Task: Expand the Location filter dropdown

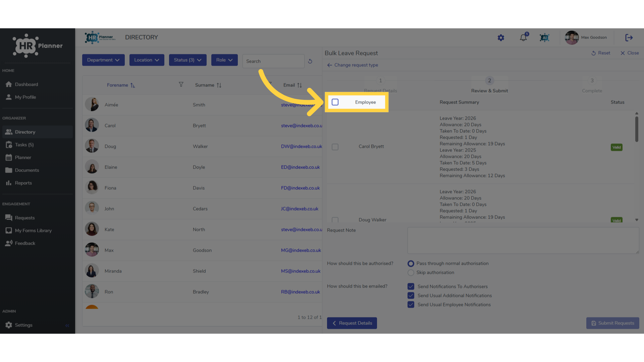Action: click(x=147, y=60)
